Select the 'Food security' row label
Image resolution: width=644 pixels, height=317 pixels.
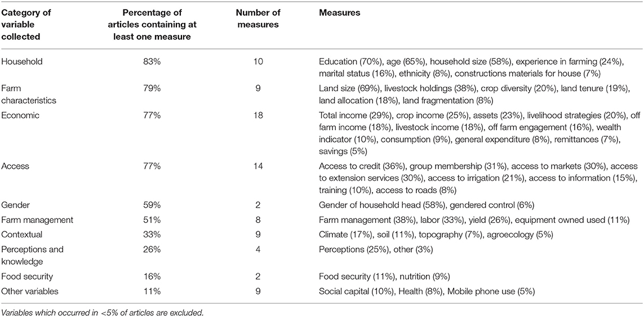26,276
